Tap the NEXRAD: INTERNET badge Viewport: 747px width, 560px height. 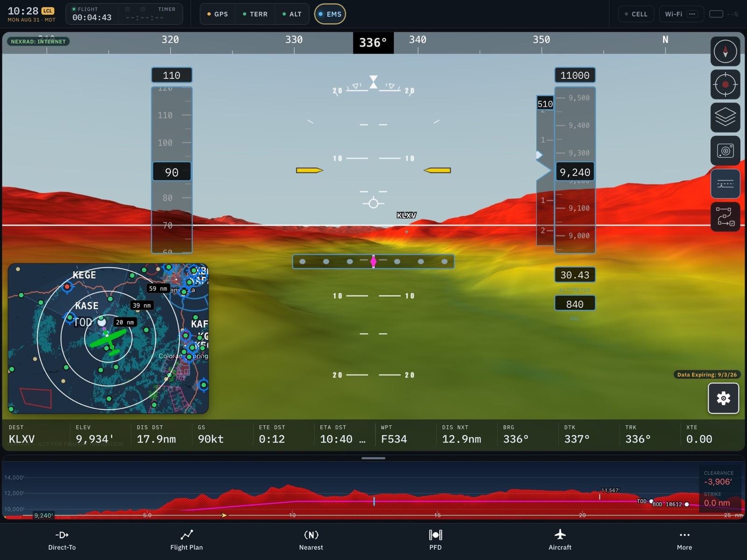pyautogui.click(x=38, y=42)
